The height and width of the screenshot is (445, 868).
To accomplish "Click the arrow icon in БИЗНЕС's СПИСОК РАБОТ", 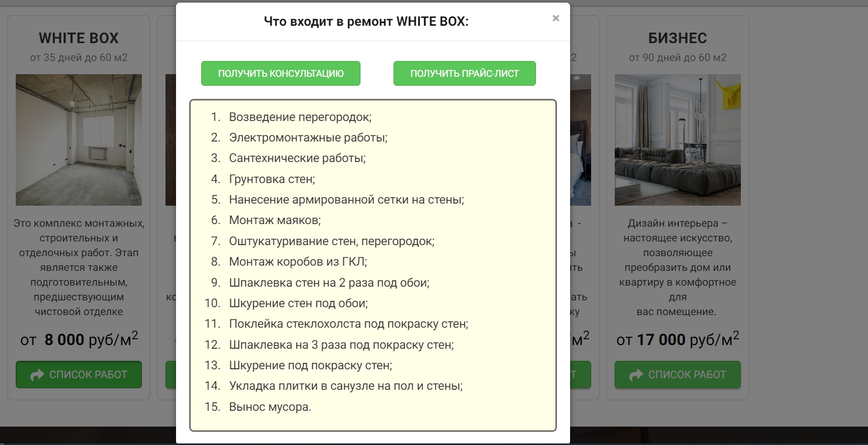I will click(x=636, y=375).
